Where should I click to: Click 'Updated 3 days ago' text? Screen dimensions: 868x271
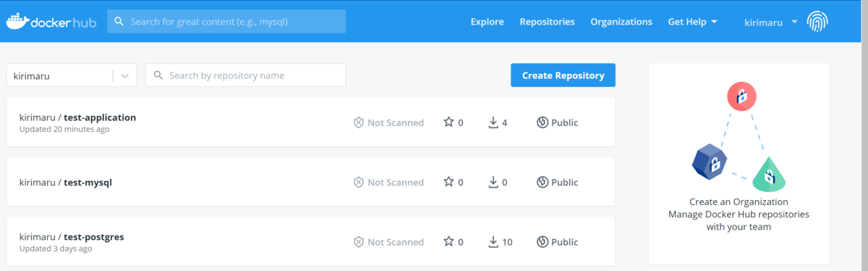click(x=56, y=249)
